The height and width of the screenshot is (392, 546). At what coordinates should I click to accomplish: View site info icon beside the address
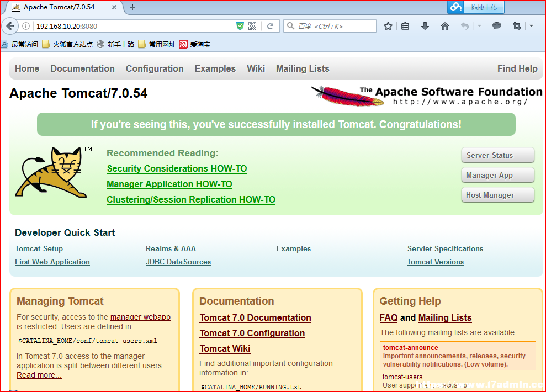point(26,26)
